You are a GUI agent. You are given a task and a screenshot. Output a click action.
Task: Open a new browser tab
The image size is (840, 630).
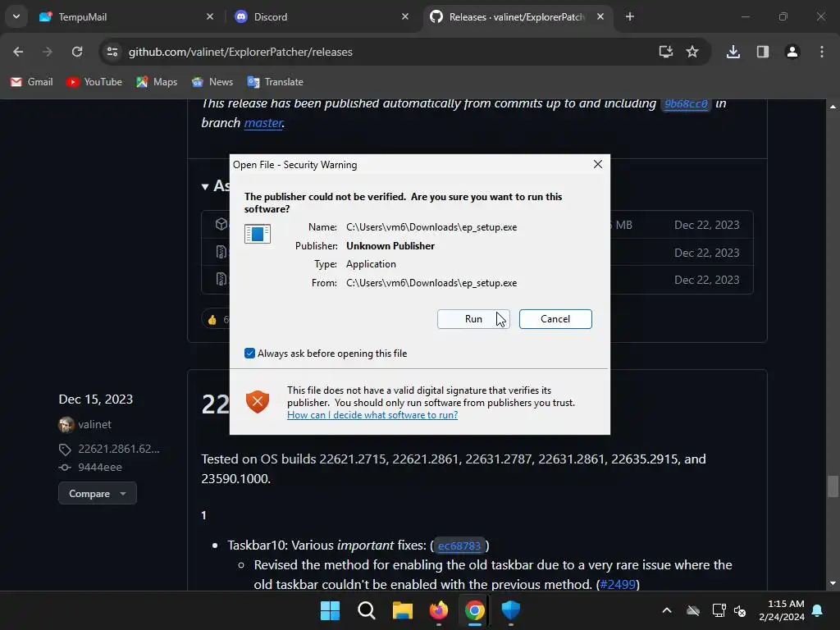pyautogui.click(x=630, y=16)
